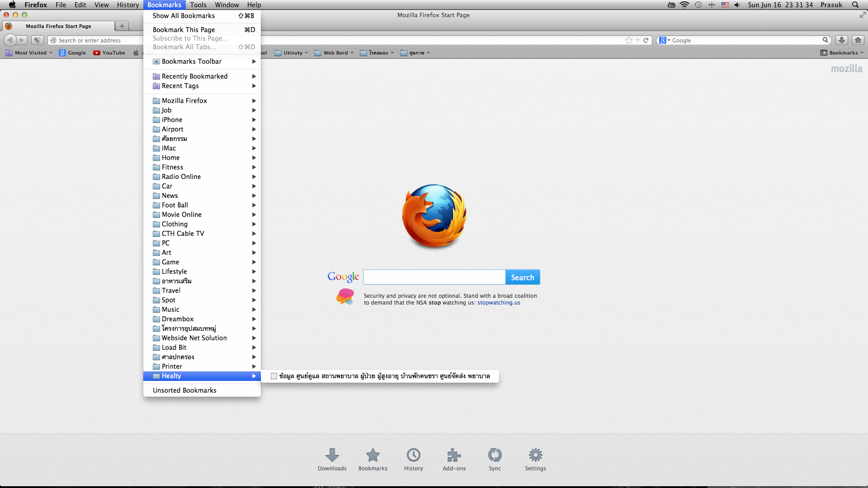Screen dimensions: 868x488
Task: Expand the Recent Tags submenu
Action: click(x=202, y=86)
